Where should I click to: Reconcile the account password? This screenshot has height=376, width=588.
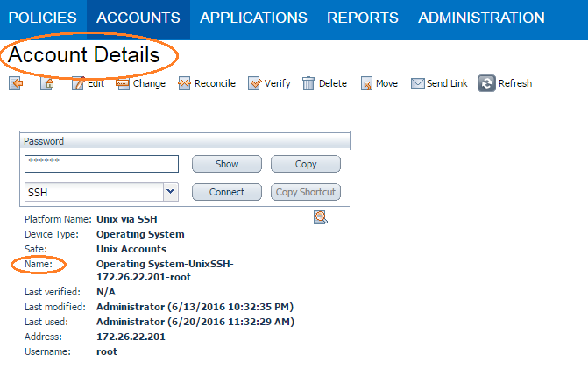coord(185,83)
